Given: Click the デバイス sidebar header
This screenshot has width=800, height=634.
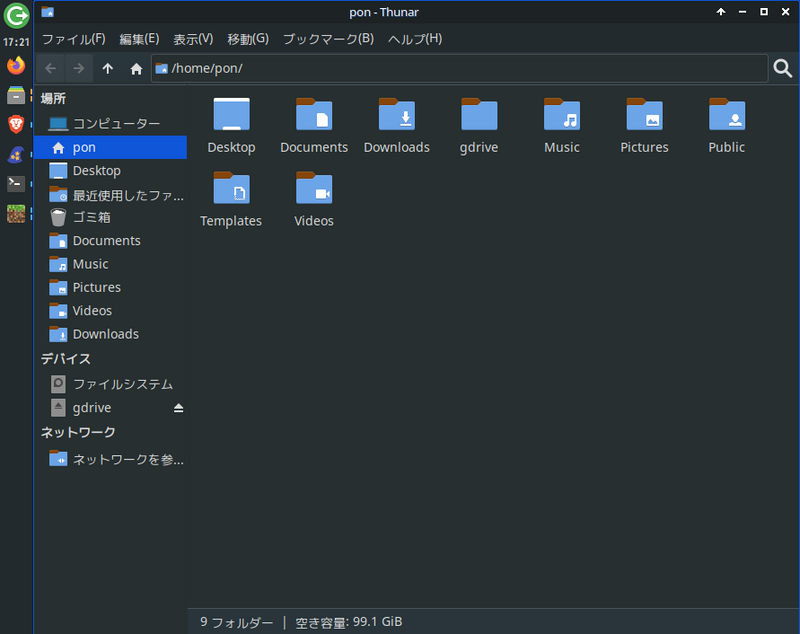Looking at the screenshot, I should tap(66, 359).
